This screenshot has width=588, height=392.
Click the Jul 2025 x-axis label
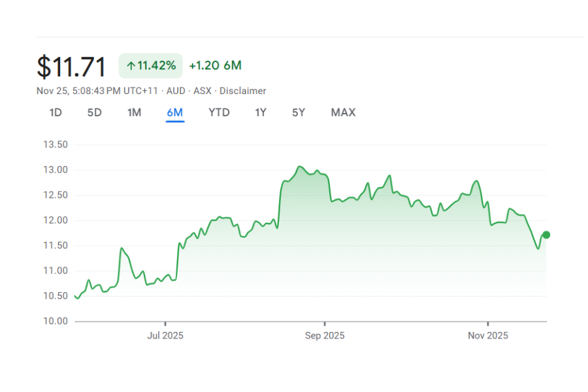pos(165,336)
